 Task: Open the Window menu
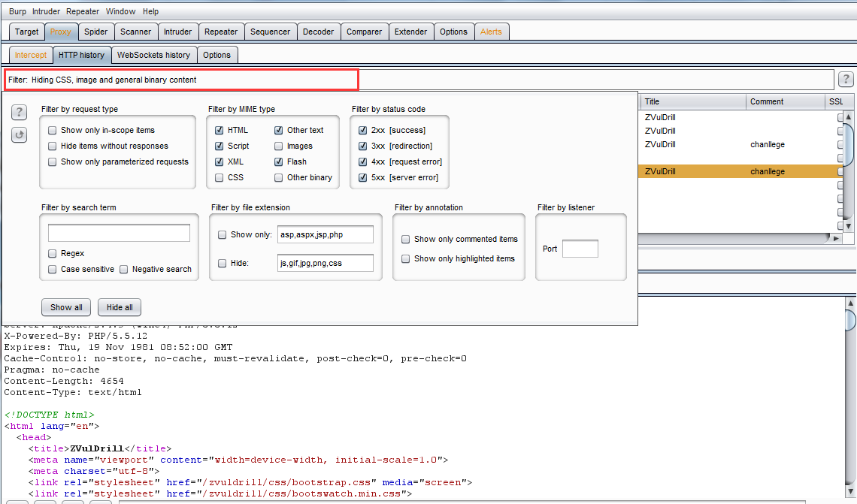pos(120,11)
